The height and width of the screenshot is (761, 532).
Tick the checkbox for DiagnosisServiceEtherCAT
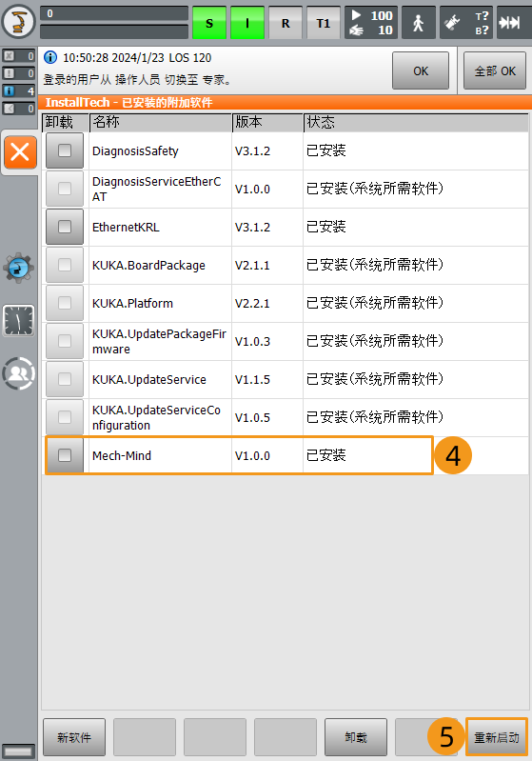coord(65,189)
